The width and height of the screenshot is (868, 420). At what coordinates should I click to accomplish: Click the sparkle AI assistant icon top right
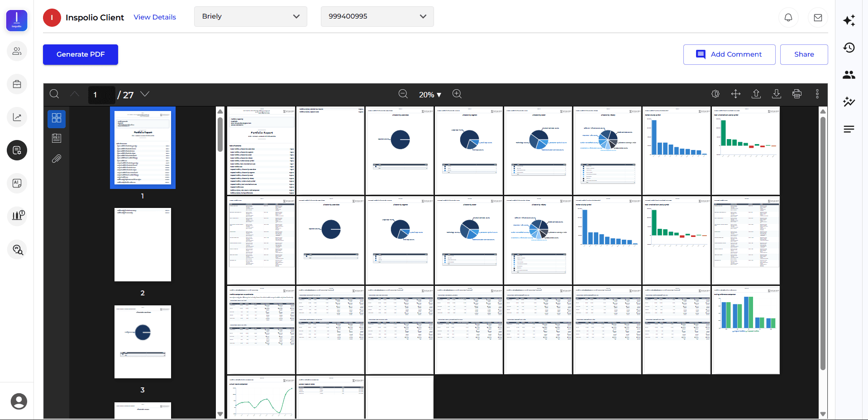tap(849, 20)
